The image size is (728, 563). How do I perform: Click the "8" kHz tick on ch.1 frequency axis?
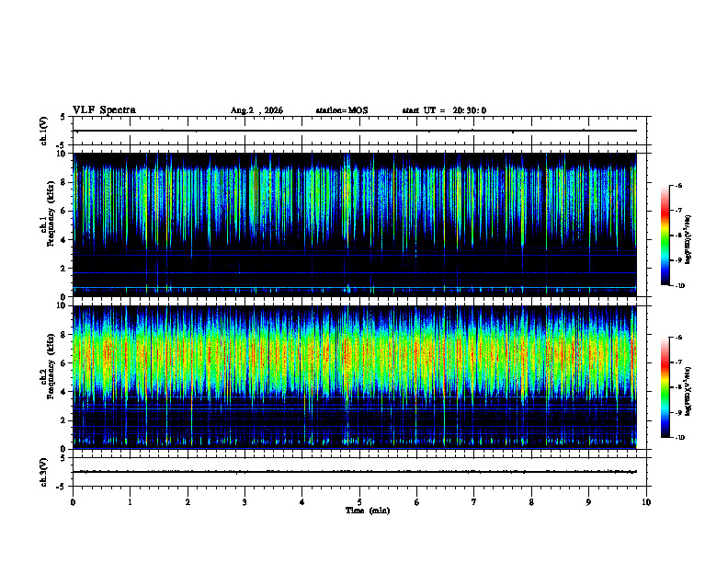[x=63, y=182]
